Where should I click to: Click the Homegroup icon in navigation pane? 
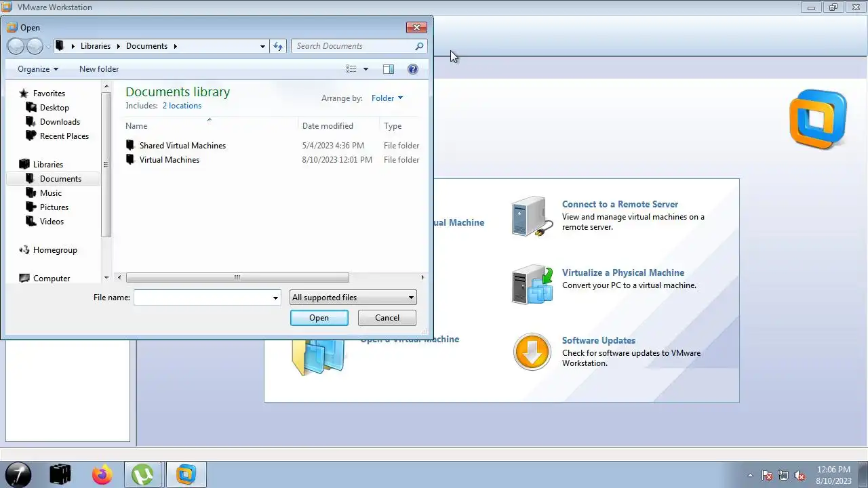[24, 249]
